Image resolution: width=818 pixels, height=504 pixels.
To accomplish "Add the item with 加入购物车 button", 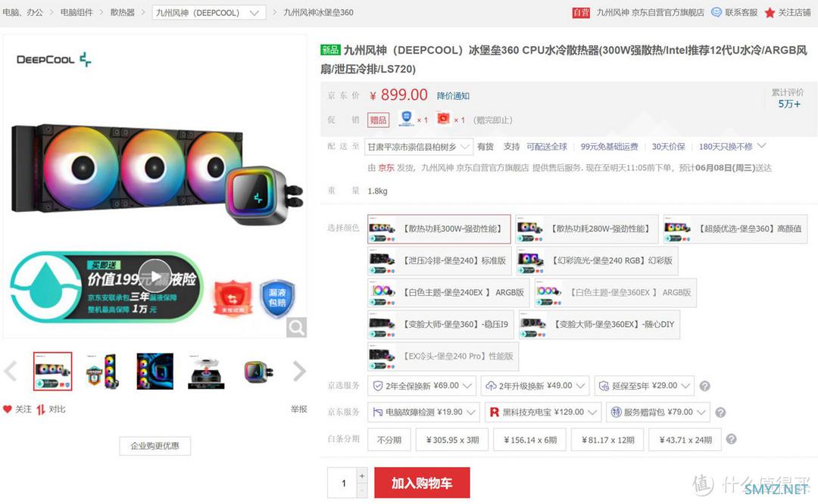I will coord(422,483).
